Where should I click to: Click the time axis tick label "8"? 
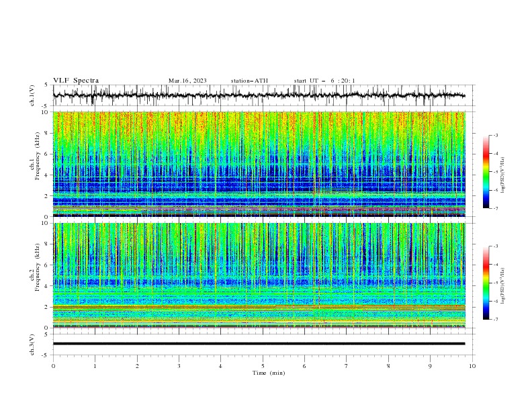388,366
